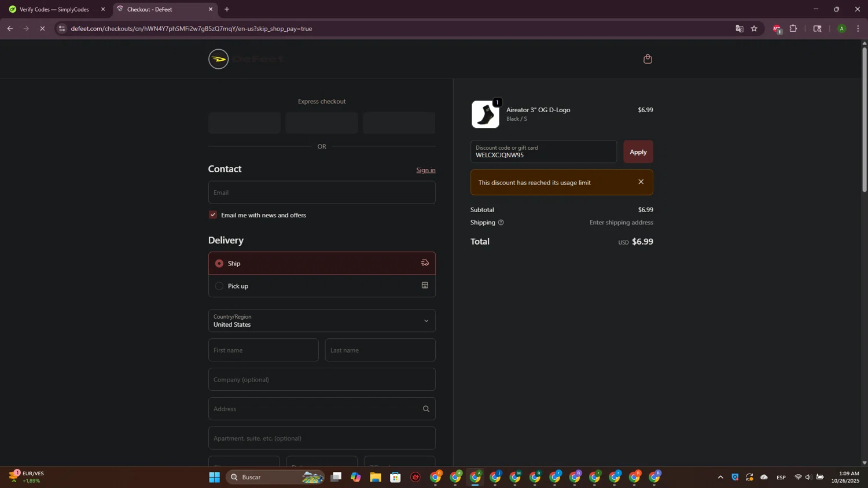Open Task View on the taskbar

tap(336, 477)
